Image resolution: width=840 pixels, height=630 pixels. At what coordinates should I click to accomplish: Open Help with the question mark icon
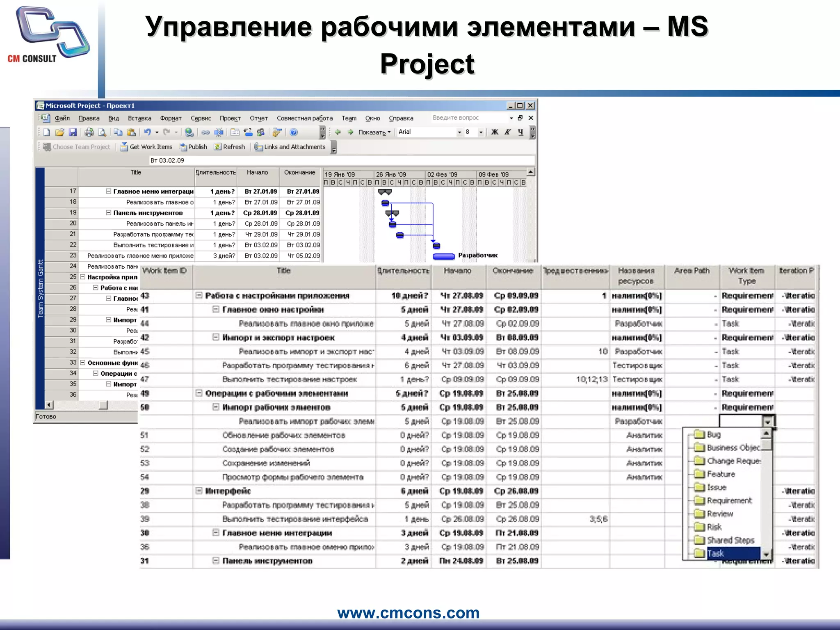click(x=293, y=132)
